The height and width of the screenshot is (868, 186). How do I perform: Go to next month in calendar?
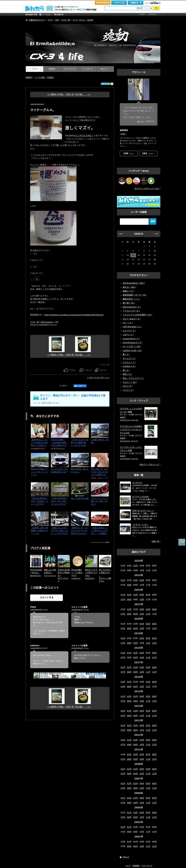pos(156,234)
